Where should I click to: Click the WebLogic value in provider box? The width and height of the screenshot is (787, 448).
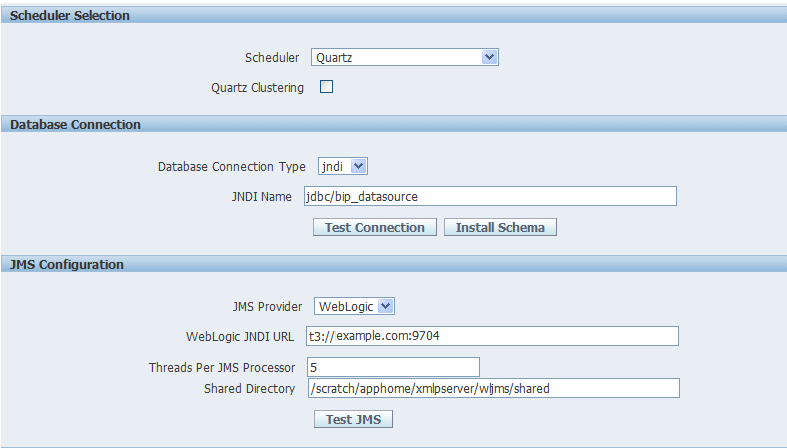pyautogui.click(x=346, y=307)
